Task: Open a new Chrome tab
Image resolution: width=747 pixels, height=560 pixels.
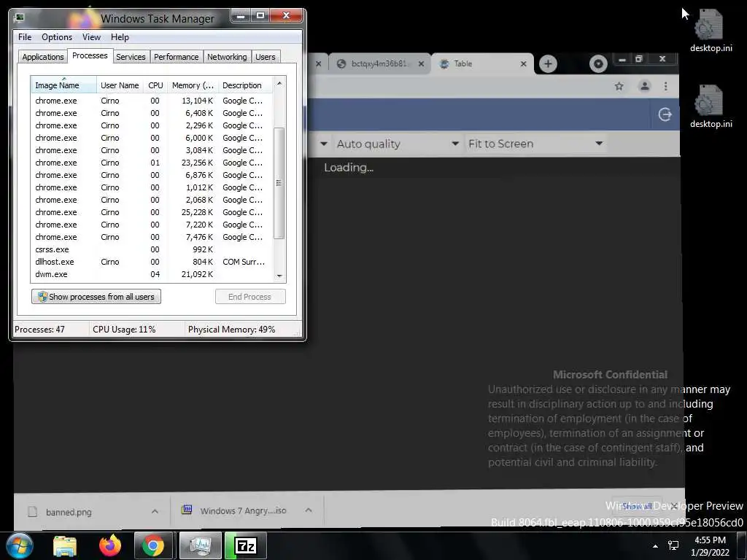Action: pos(548,64)
